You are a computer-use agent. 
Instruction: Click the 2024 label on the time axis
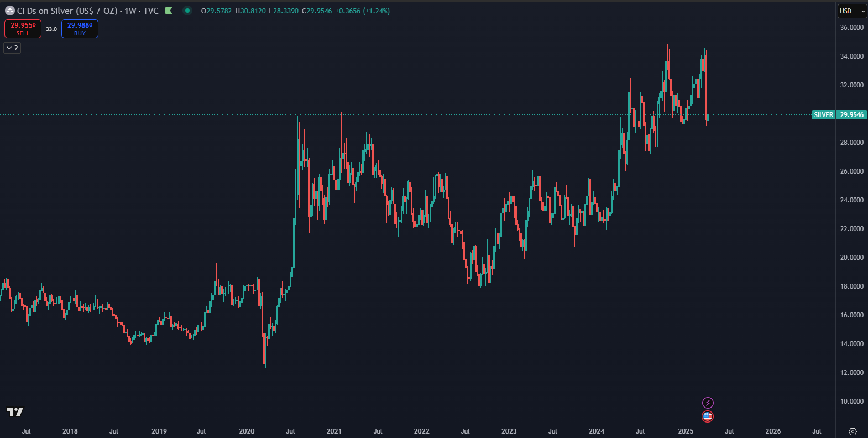pyautogui.click(x=597, y=431)
